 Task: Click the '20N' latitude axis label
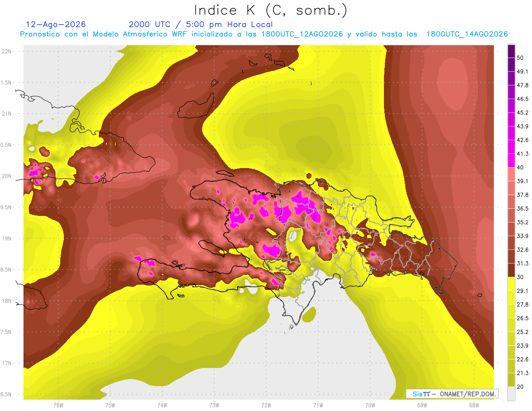(x=7, y=176)
